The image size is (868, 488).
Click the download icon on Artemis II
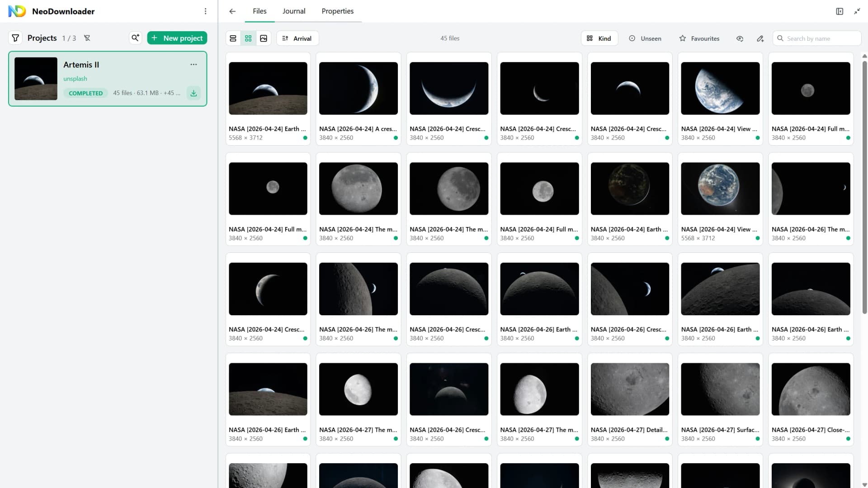coord(193,93)
